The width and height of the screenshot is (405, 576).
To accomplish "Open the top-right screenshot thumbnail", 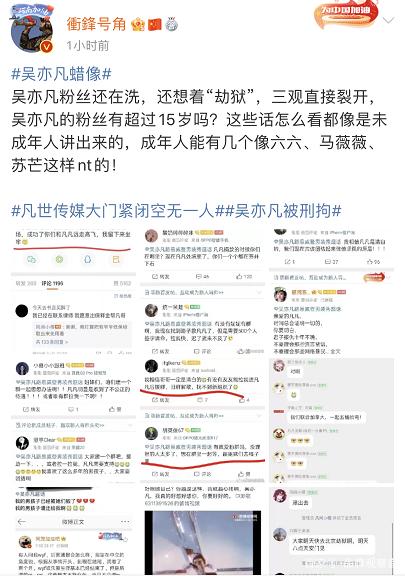I will [331, 292].
